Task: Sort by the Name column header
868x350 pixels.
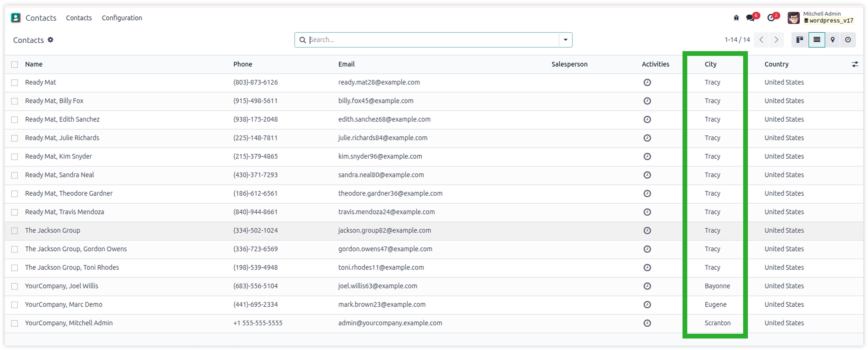Action: (34, 64)
